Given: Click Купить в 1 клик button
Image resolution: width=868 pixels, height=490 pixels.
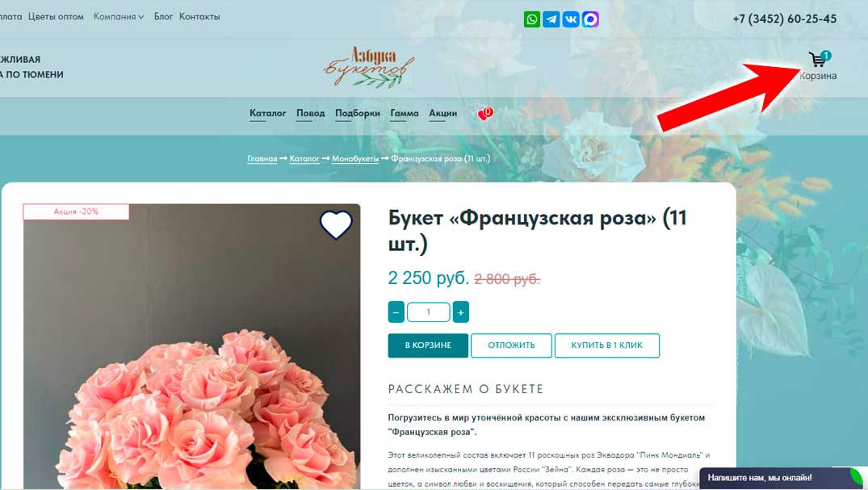Looking at the screenshot, I should pyautogui.click(x=607, y=346).
